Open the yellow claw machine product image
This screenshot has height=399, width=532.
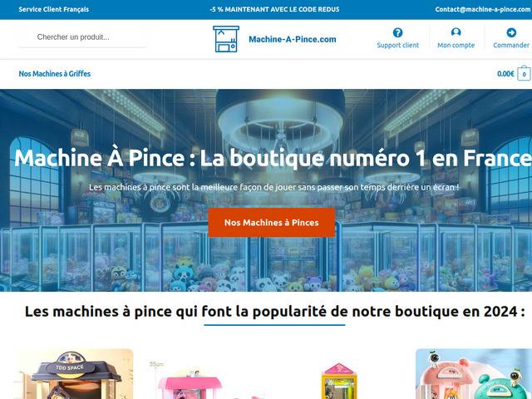pos(338,381)
